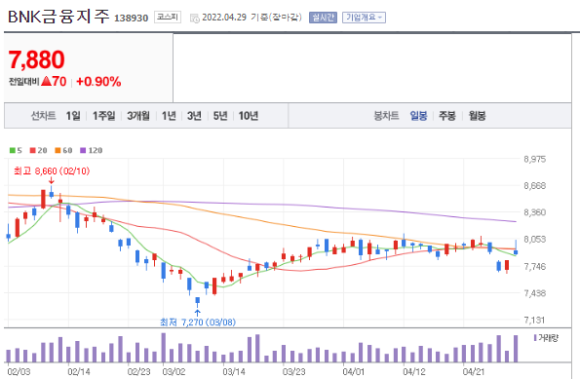Show the 5년 line chart
The width and height of the screenshot is (580, 379).
tap(220, 116)
